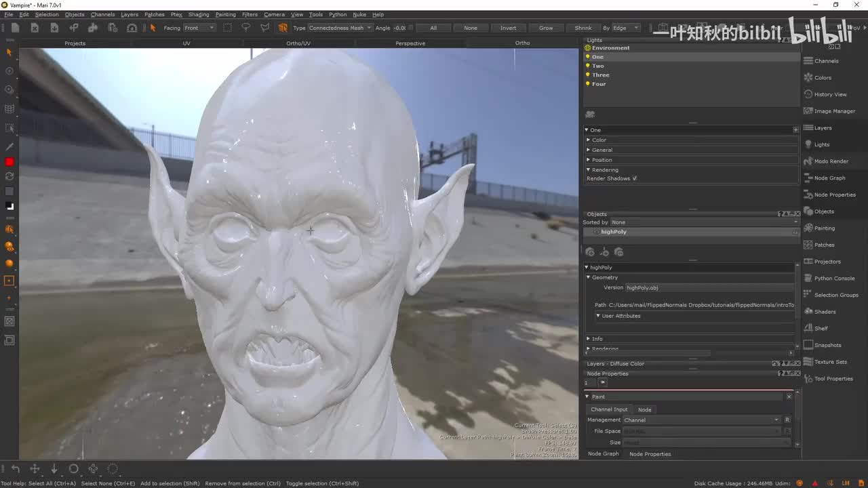The width and height of the screenshot is (868, 488).
Task: Toggle the Environment light icon
Action: coord(588,48)
